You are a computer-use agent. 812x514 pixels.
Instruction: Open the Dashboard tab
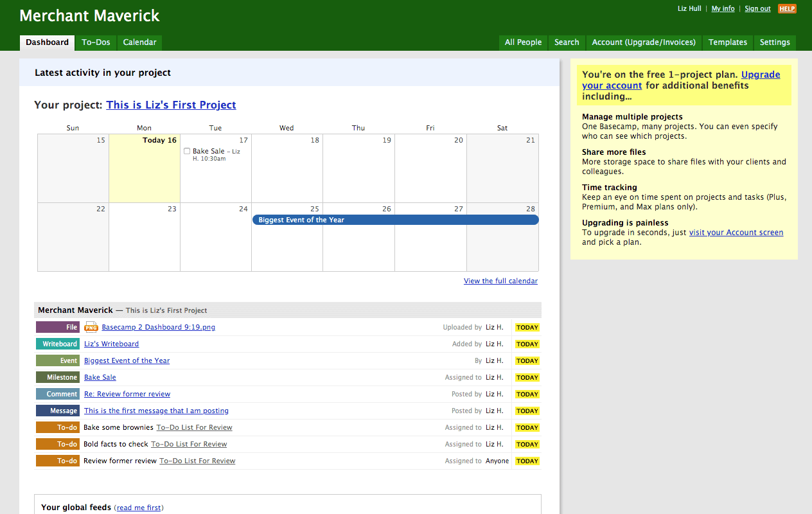(x=47, y=42)
